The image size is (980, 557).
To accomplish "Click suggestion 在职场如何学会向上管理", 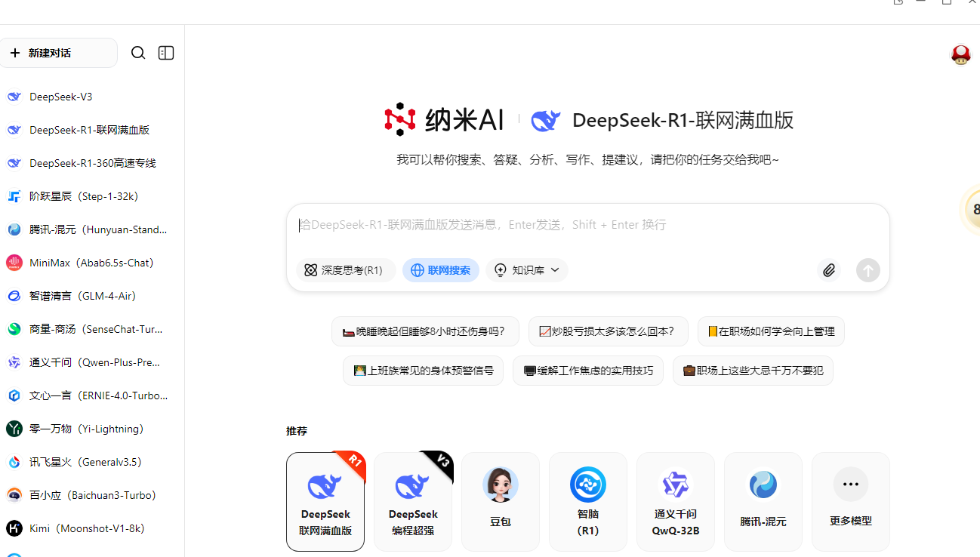I will click(x=771, y=331).
